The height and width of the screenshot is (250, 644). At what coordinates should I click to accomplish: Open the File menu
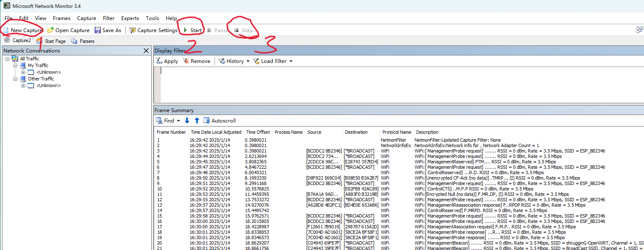8,18
